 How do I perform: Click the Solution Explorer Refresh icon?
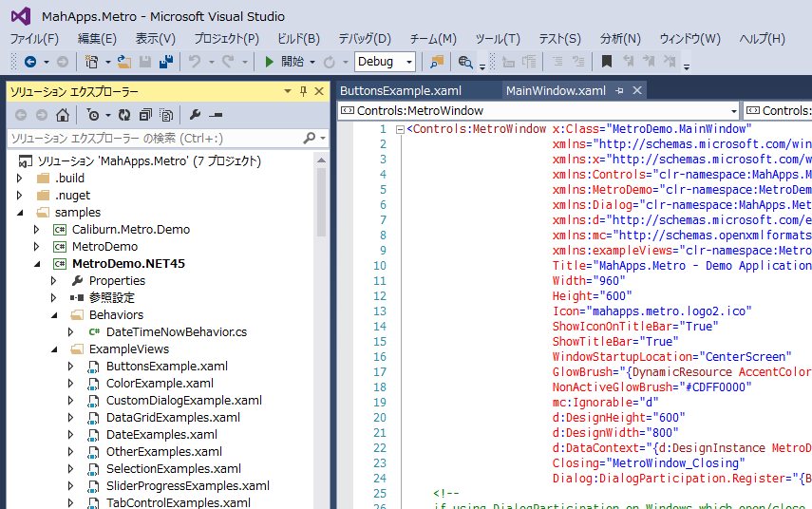124,115
